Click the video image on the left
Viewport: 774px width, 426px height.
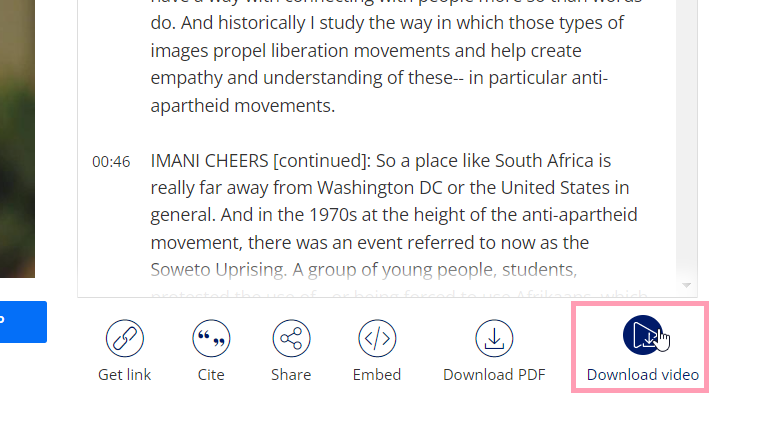(17, 140)
